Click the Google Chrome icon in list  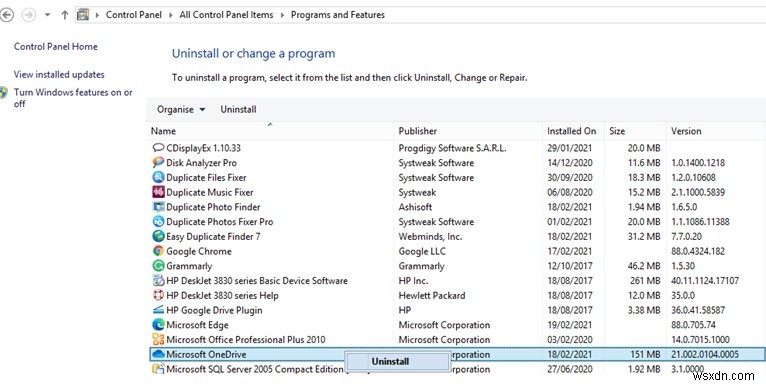(x=158, y=251)
